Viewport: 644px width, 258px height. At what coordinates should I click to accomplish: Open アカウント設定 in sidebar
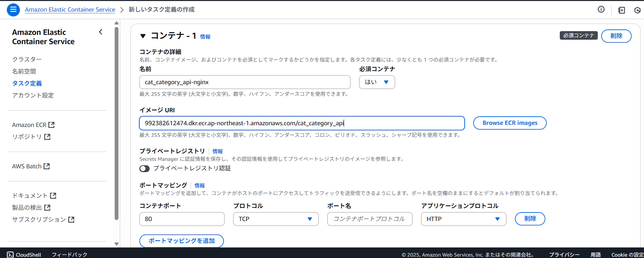click(33, 95)
